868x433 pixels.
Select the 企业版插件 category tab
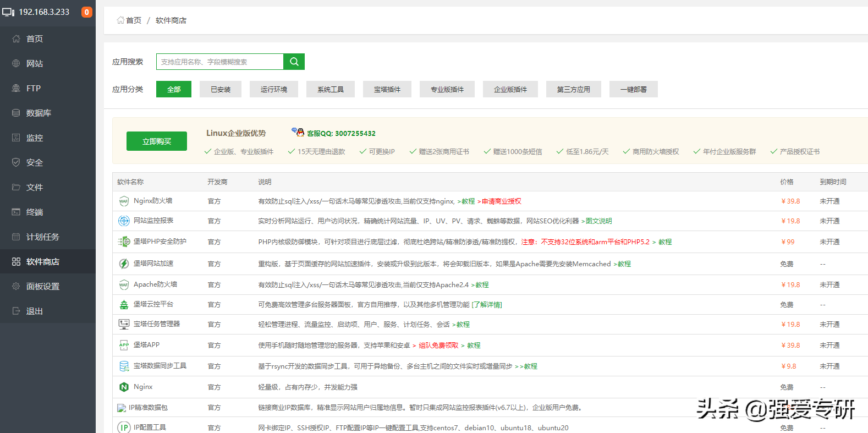pyautogui.click(x=510, y=89)
